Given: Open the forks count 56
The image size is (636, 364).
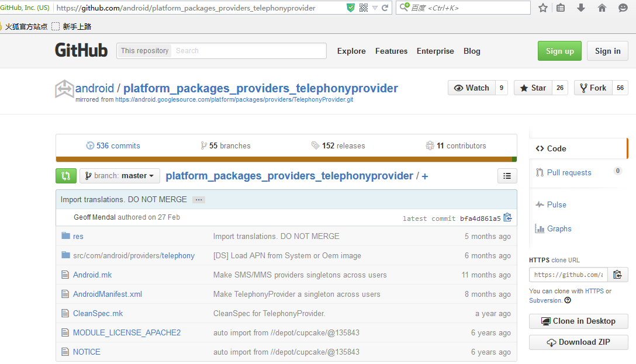Looking at the screenshot, I should (620, 88).
